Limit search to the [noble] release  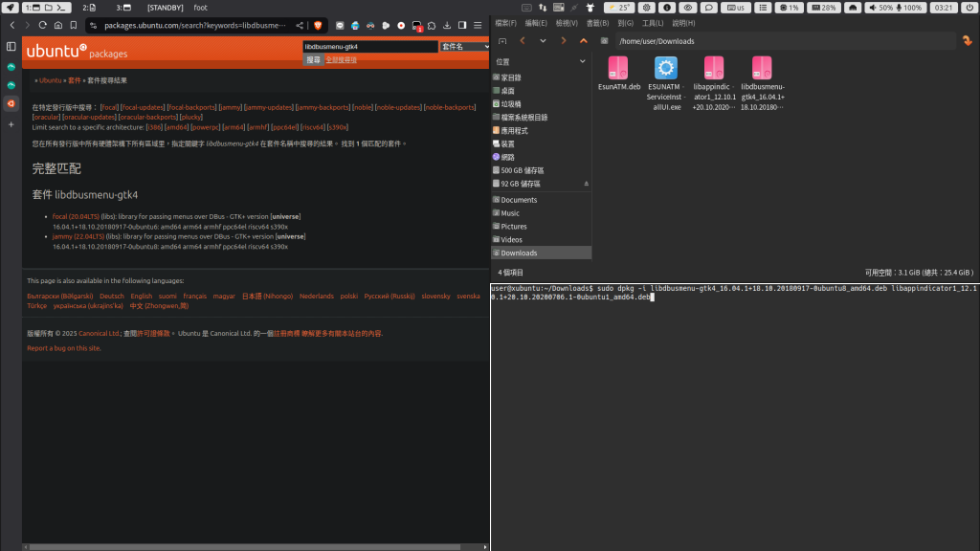point(363,107)
